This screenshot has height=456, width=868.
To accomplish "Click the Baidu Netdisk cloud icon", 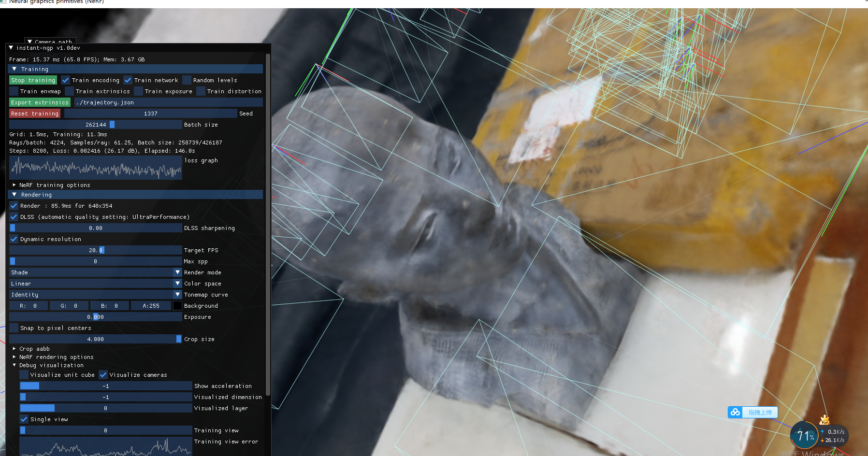I will pyautogui.click(x=736, y=412).
